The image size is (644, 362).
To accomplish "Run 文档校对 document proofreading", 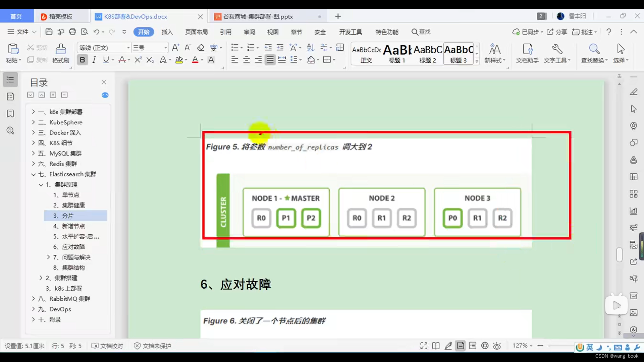I will (x=107, y=346).
